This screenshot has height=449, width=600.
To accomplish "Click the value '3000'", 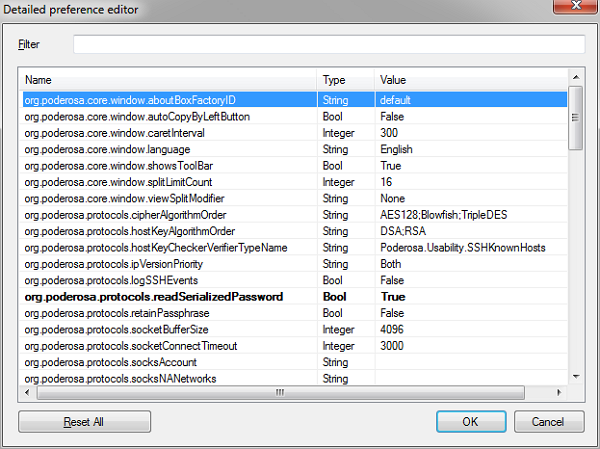I will pyautogui.click(x=392, y=346).
